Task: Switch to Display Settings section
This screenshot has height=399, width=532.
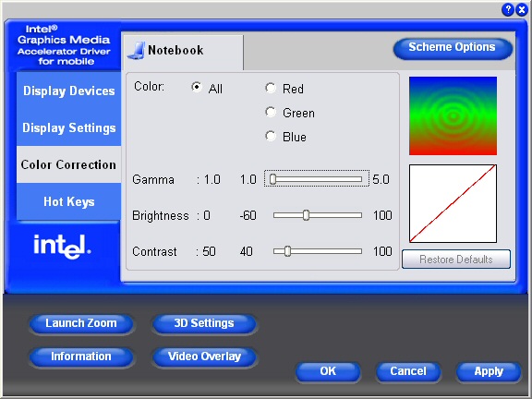Action: coord(69,127)
